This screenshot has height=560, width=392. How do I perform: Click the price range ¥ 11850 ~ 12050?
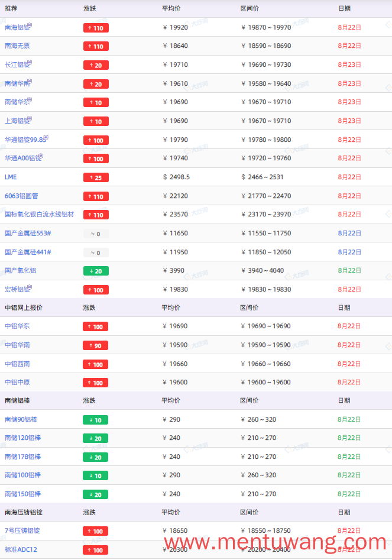tap(266, 252)
